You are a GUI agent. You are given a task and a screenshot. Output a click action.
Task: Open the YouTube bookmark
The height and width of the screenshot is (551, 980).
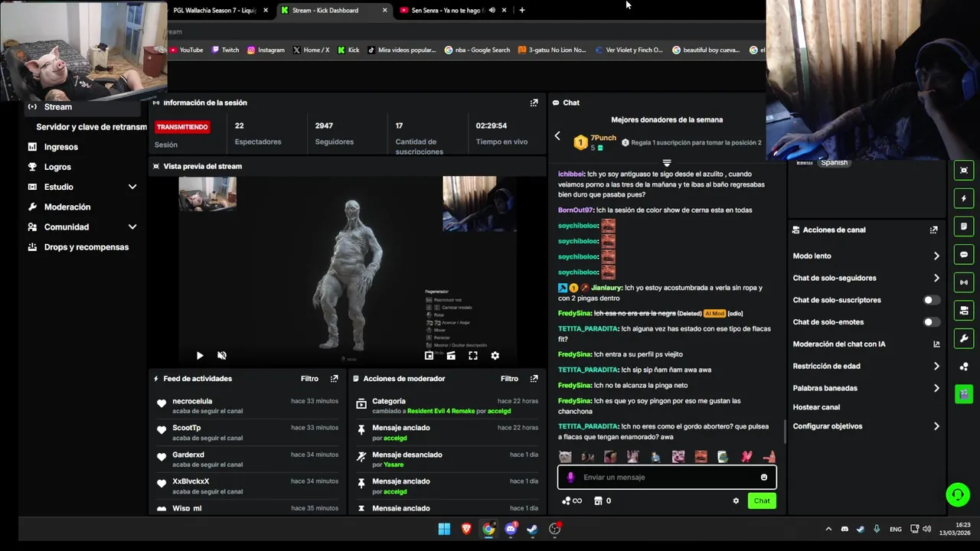(x=187, y=51)
